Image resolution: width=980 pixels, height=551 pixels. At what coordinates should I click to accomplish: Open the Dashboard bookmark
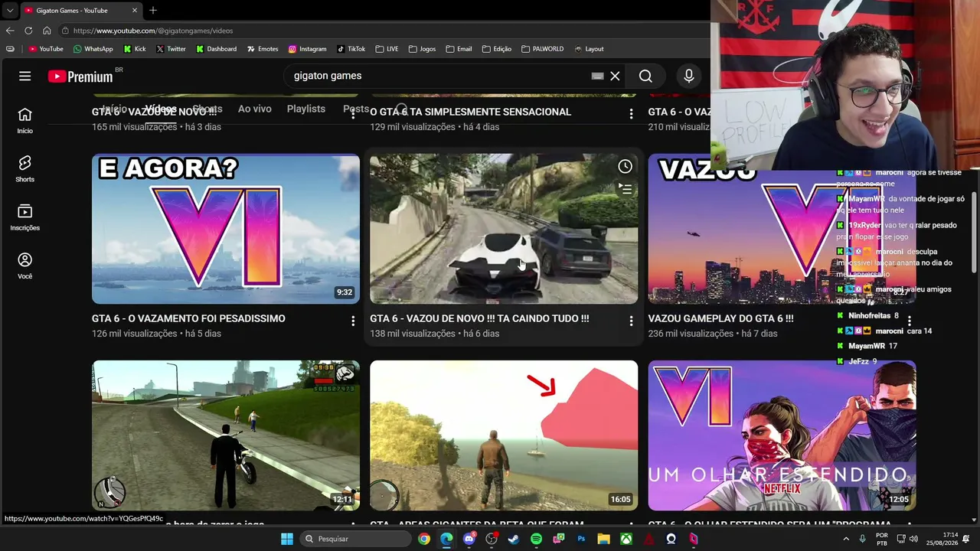(216, 49)
